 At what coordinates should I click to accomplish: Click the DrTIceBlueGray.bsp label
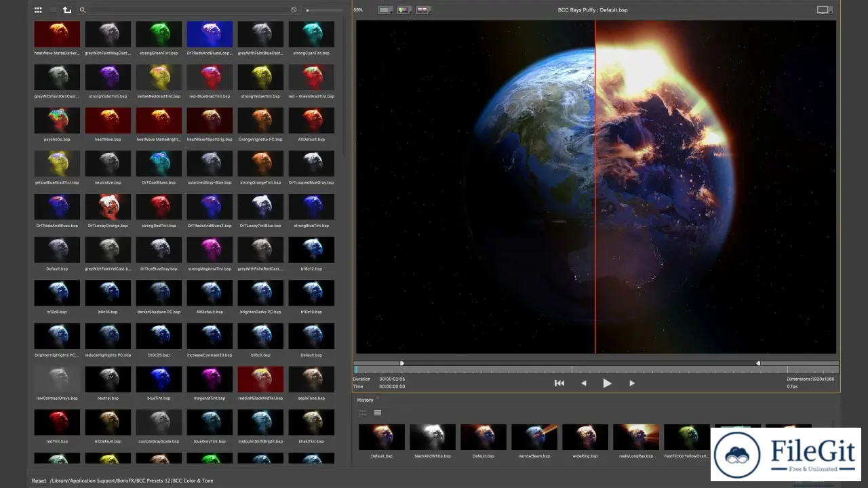159,269
